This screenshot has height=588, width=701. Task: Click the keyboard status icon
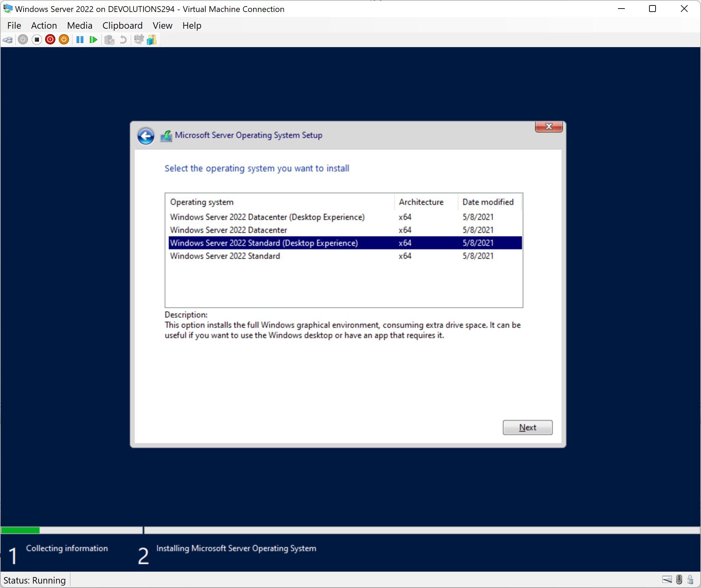click(x=667, y=579)
